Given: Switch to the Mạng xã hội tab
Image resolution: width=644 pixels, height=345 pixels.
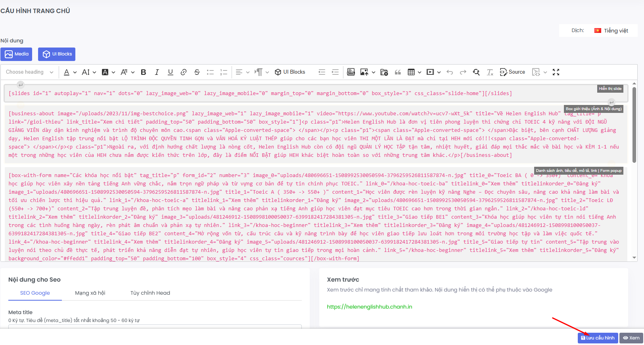Looking at the screenshot, I should (x=90, y=293).
